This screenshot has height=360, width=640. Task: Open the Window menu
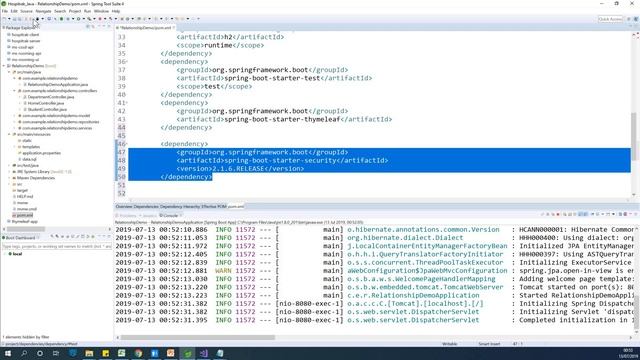(101, 11)
